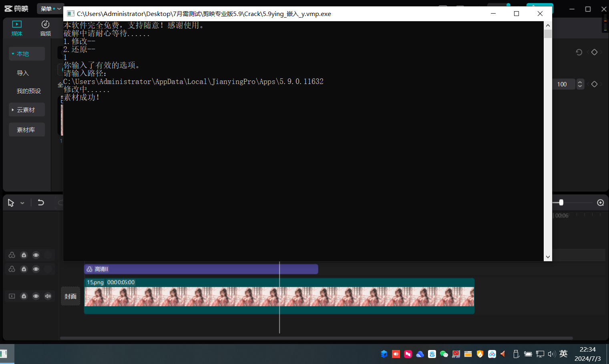This screenshot has height=364, width=609.
Task: Click the undo arrow in timeline toolbar
Action: coord(41,202)
